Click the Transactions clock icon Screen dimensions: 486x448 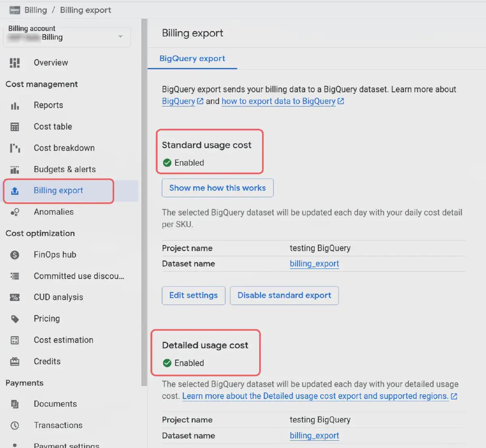click(x=15, y=425)
